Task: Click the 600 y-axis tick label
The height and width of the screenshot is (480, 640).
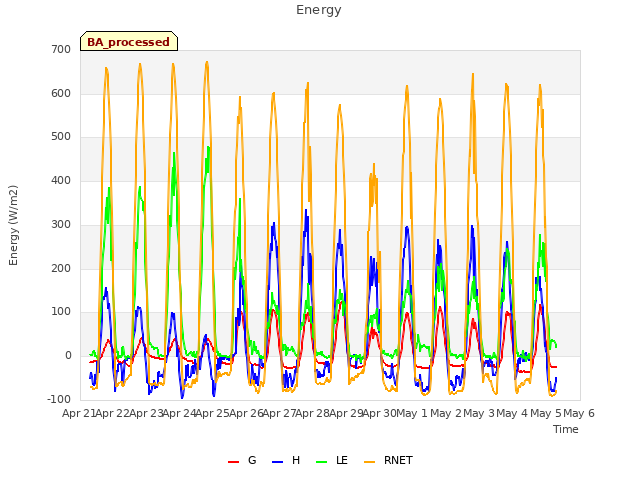Action: pyautogui.click(x=61, y=93)
